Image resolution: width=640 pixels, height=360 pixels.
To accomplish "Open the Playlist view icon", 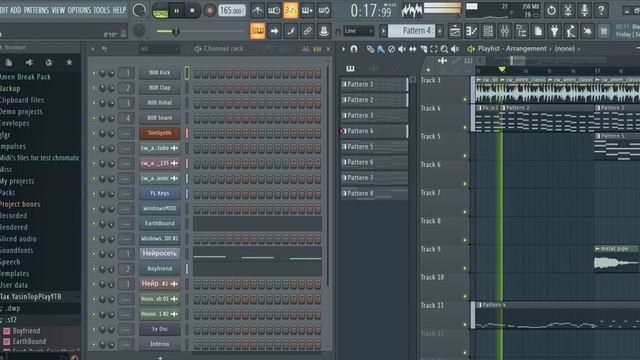I will (455, 31).
